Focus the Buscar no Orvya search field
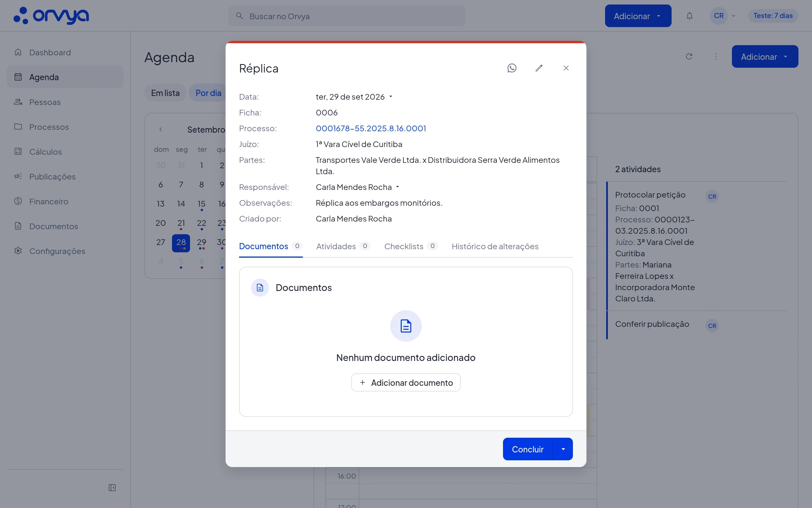812x508 pixels. (x=347, y=16)
